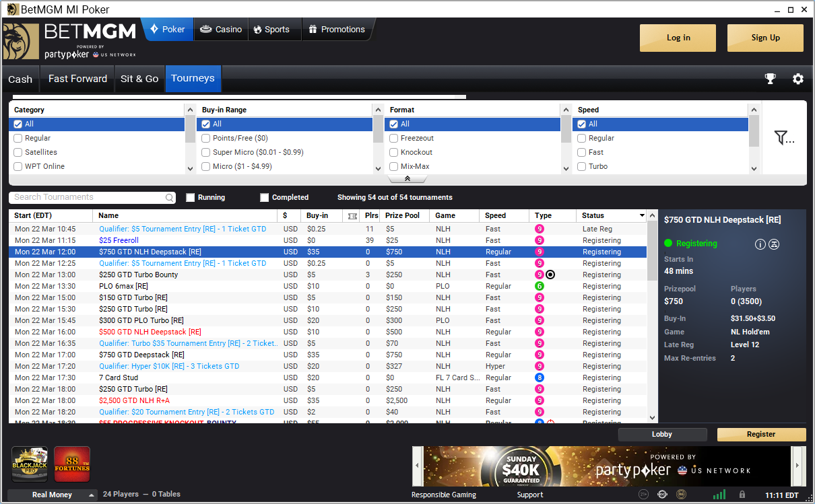Check the Freezeout format filter
The height and width of the screenshot is (504, 815).
point(394,138)
